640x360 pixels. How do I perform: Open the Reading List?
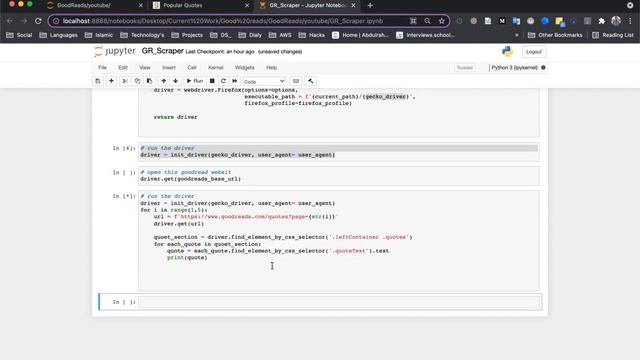613,35
